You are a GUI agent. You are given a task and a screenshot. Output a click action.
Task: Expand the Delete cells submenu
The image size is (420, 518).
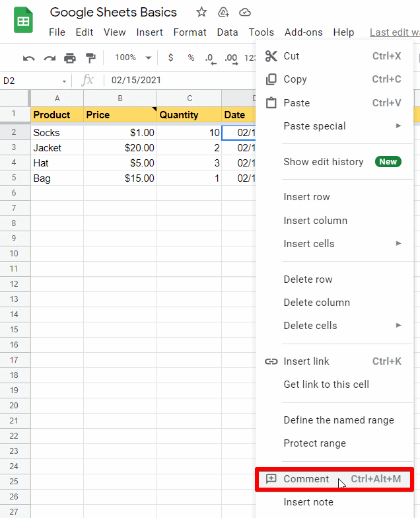click(399, 325)
